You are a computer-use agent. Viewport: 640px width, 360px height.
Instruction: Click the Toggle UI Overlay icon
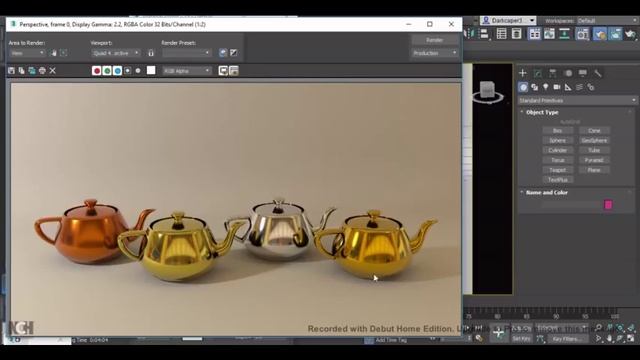(x=223, y=71)
